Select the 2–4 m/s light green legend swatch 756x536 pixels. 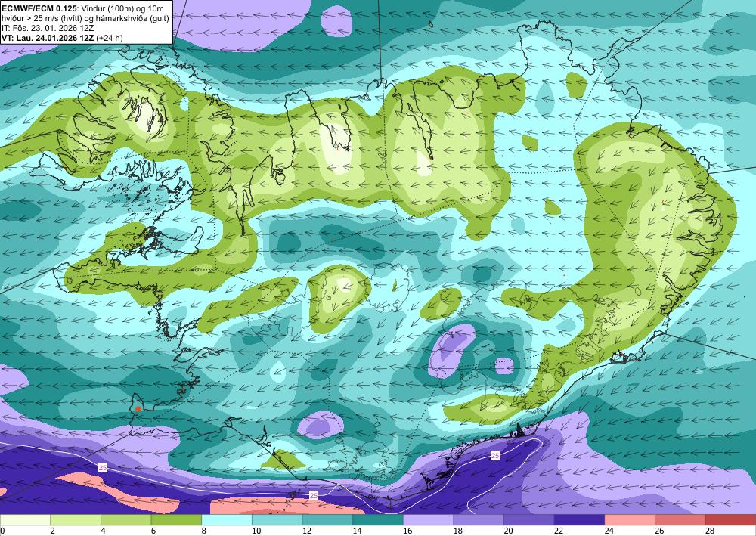pos(76,520)
